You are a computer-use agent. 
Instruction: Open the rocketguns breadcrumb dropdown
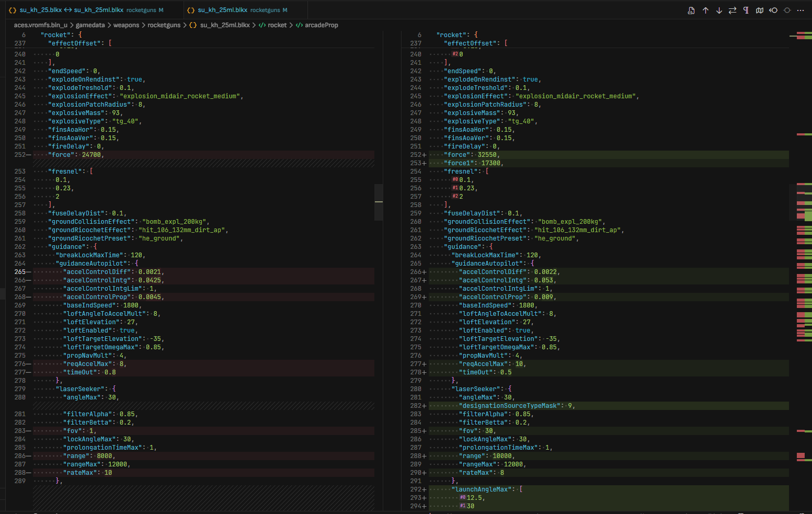coord(164,25)
